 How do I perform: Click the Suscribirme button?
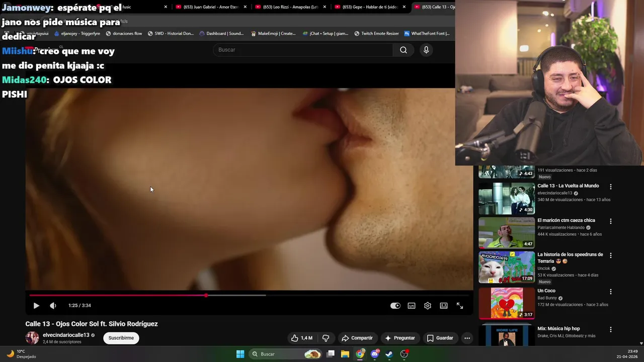tap(121, 338)
